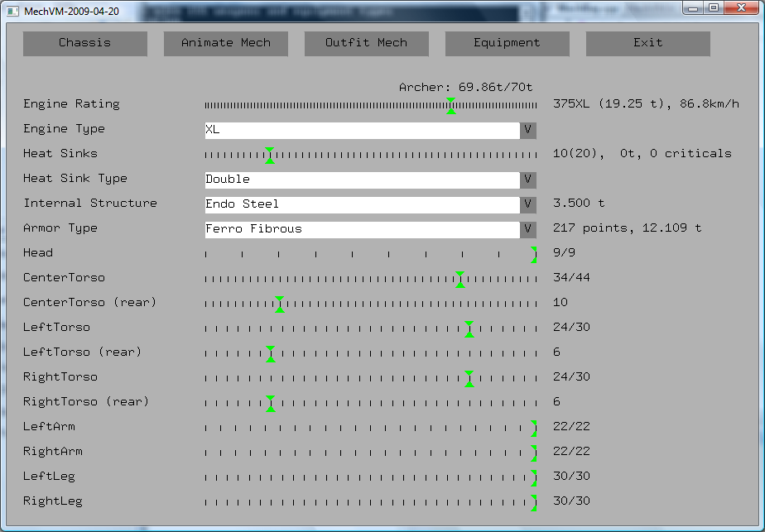The width and height of the screenshot is (765, 532).
Task: Expand the Internal Structure dropdown
Action: pyautogui.click(x=528, y=204)
